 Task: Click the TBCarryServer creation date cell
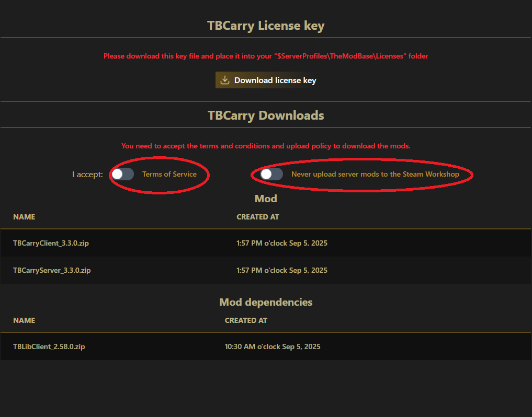click(282, 270)
